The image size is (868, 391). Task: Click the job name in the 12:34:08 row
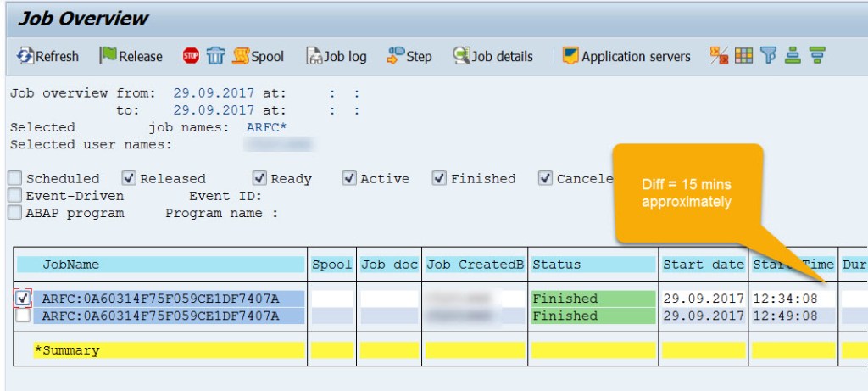point(169,299)
